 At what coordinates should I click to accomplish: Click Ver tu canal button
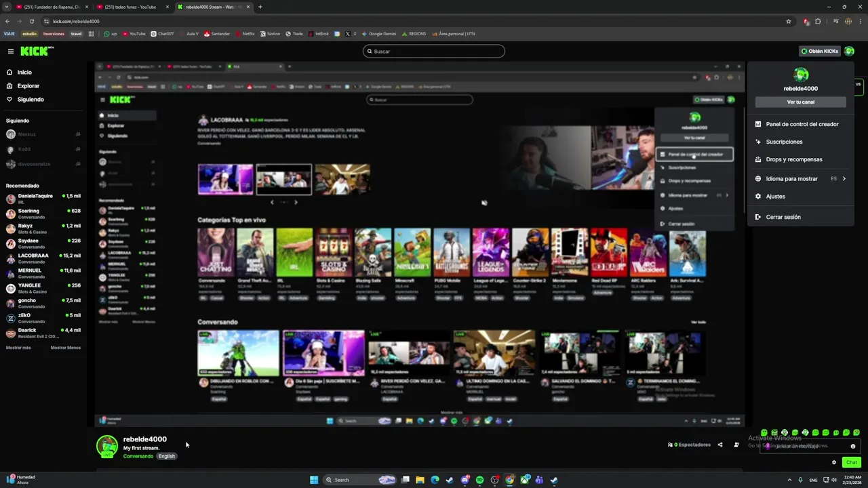(801, 102)
